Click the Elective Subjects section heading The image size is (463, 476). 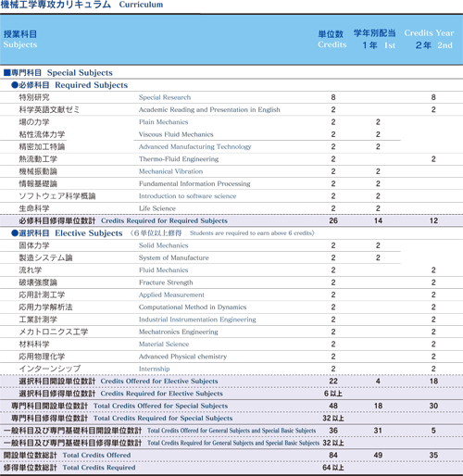(89, 233)
